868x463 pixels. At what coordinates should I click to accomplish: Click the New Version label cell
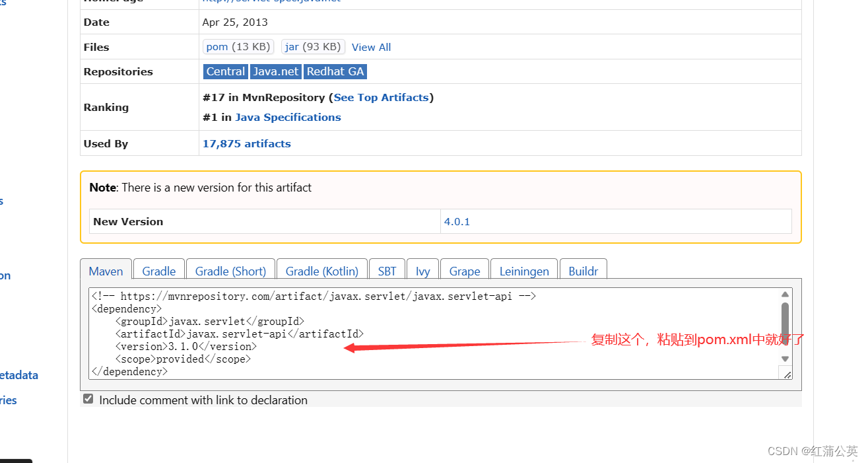click(x=265, y=222)
